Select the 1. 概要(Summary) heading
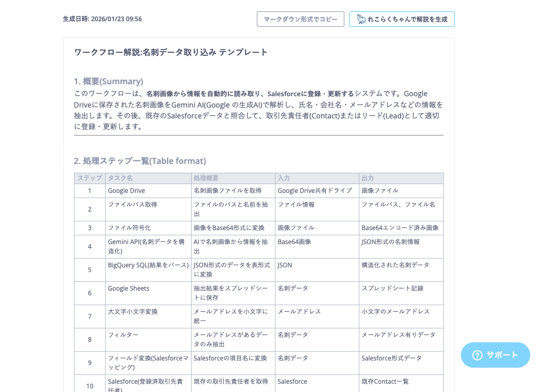553x392 pixels. [x=109, y=81]
